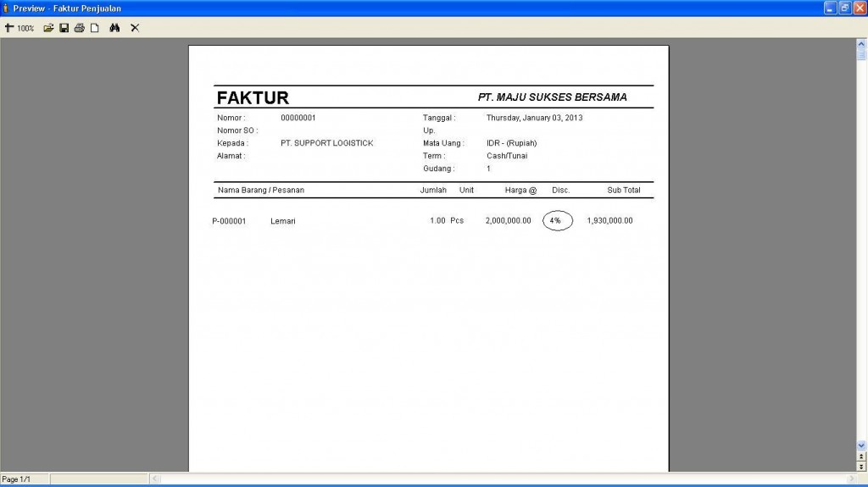This screenshot has width=868, height=487.
Task: Click the horizontal scrollbar left arrow
Action: point(154,479)
